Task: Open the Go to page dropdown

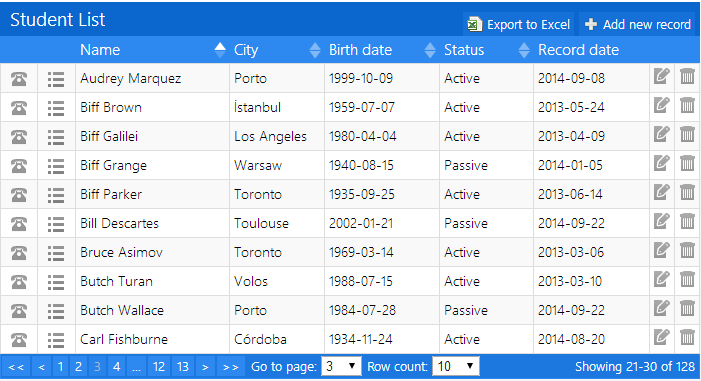Action: pos(341,367)
